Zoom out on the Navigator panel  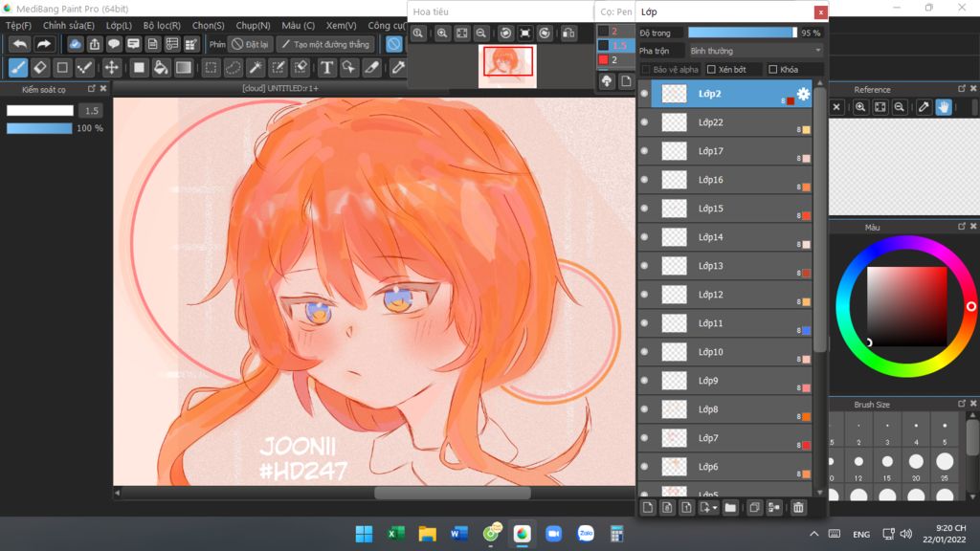(480, 33)
